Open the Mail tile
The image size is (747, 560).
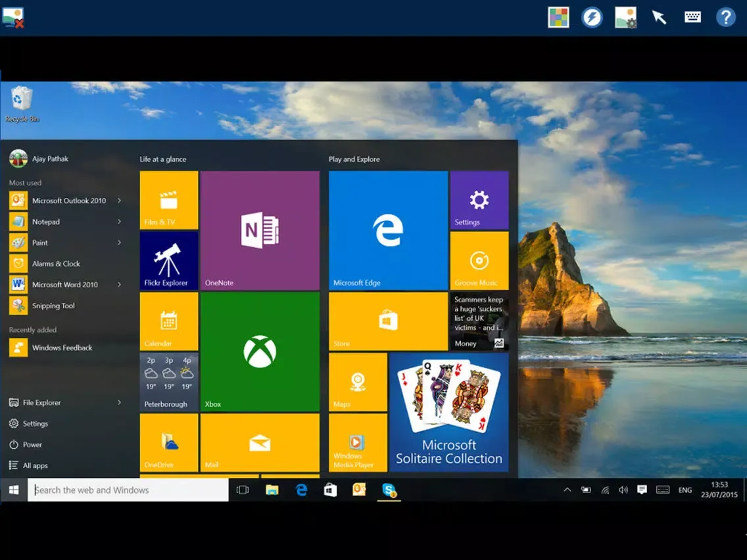[260, 443]
